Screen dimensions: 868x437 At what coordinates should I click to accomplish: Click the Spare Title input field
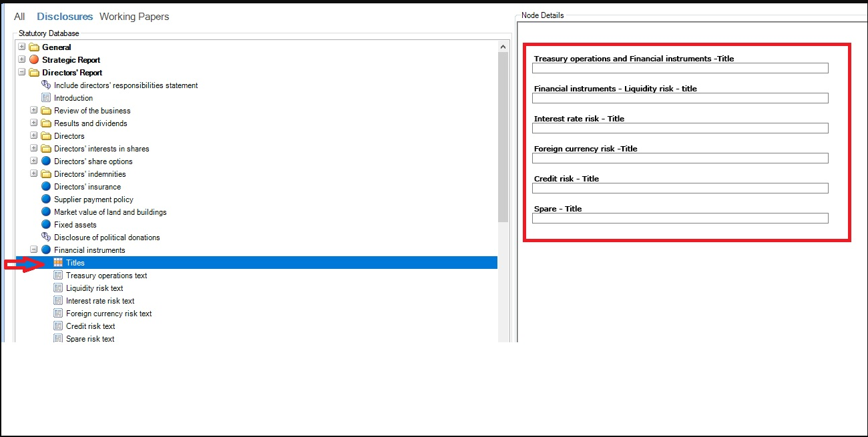pyautogui.click(x=680, y=218)
